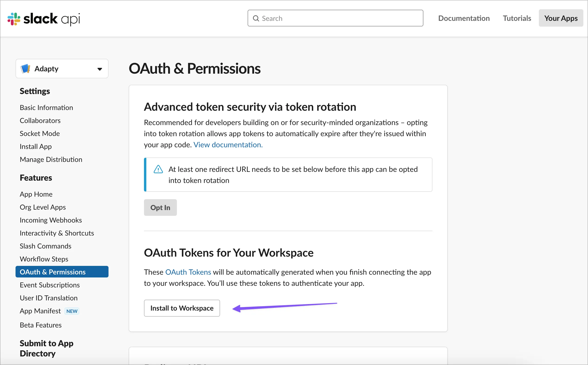Screen dimensions: 588x365
Task: Expand the Adapty app selector dropdown
Action: click(x=99, y=69)
